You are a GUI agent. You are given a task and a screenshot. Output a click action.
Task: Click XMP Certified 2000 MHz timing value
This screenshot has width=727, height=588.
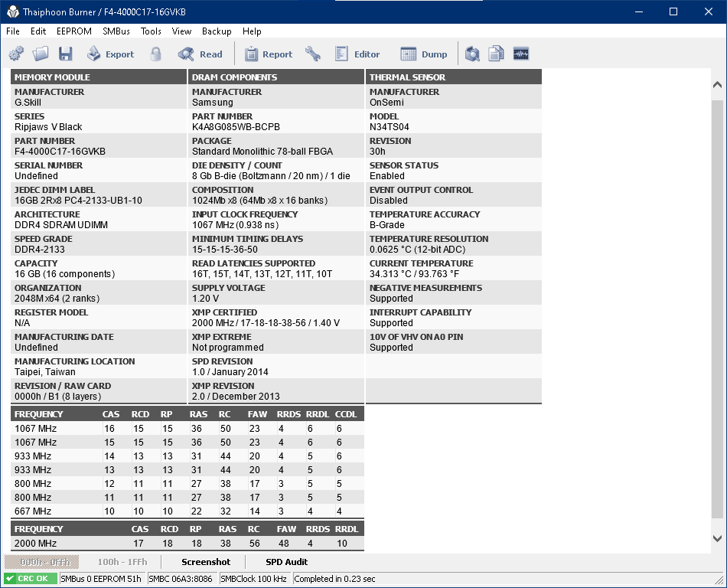(266, 323)
